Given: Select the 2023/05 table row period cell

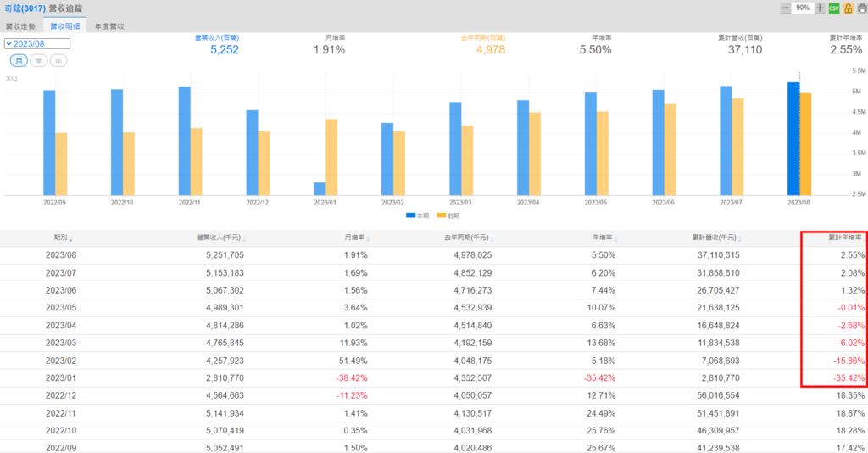Looking at the screenshot, I should [61, 308].
